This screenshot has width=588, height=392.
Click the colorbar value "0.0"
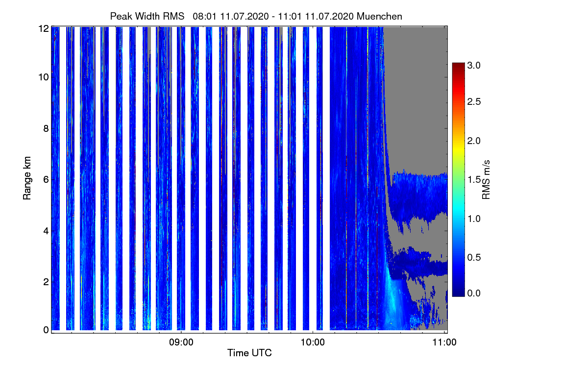coord(473,293)
